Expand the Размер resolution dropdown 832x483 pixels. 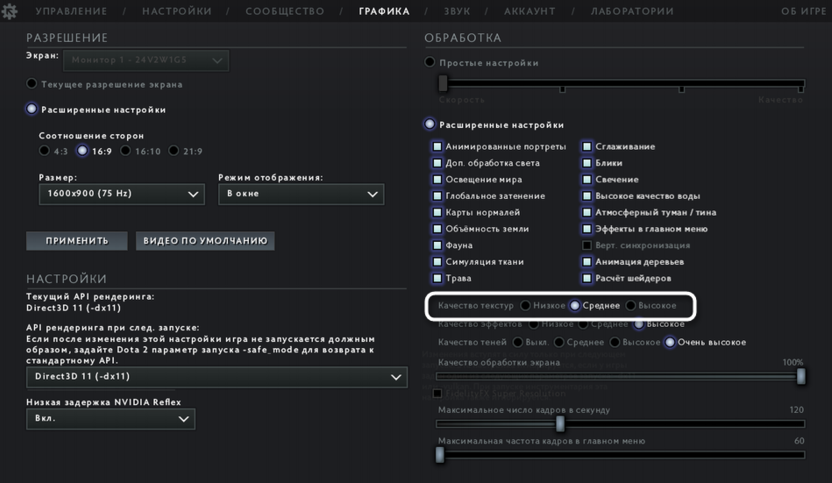tap(121, 195)
